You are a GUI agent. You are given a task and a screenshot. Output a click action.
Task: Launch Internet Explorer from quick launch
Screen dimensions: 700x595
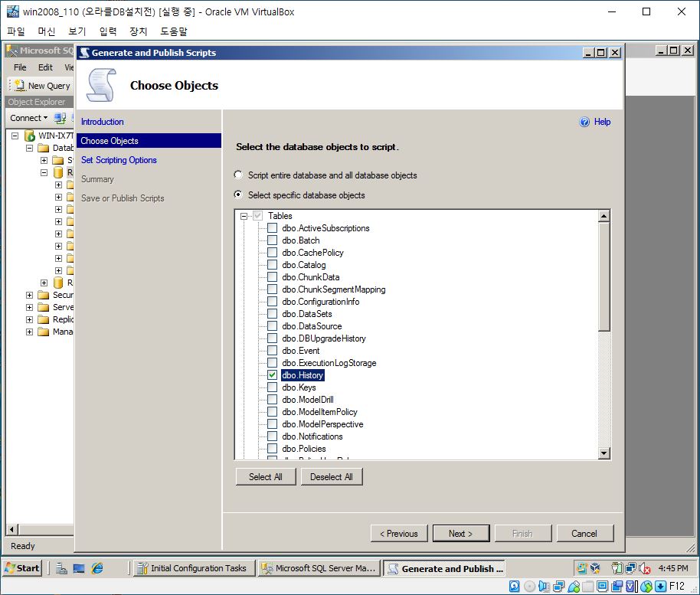point(96,568)
